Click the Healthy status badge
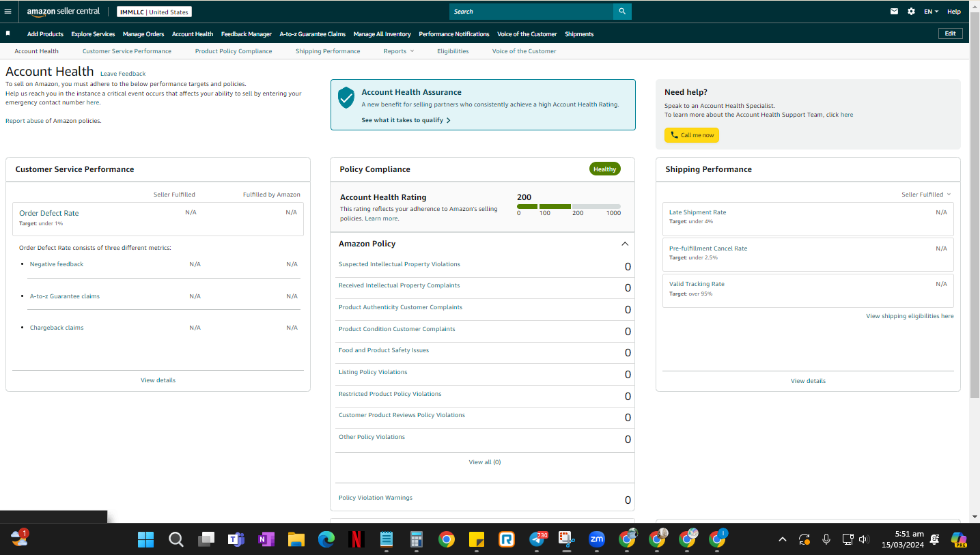980x555 pixels. 604,169
